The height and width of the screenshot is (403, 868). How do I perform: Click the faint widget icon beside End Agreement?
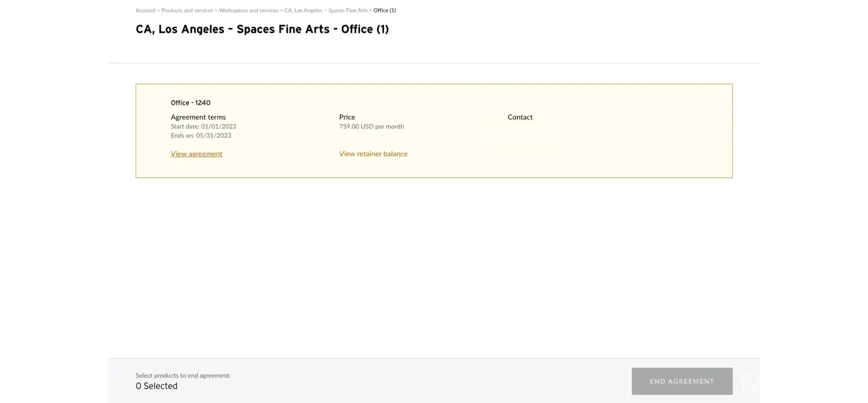click(750, 382)
